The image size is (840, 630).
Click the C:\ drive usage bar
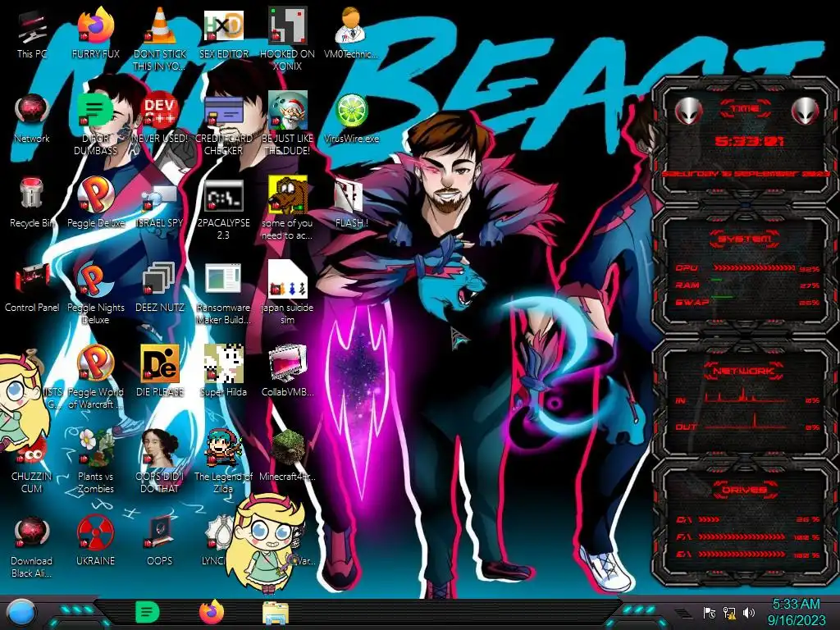point(710,519)
